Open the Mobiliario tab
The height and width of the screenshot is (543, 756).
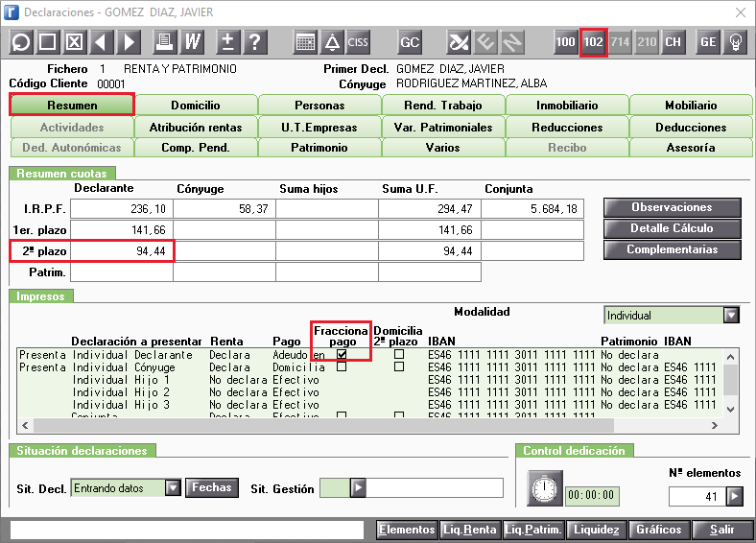691,106
